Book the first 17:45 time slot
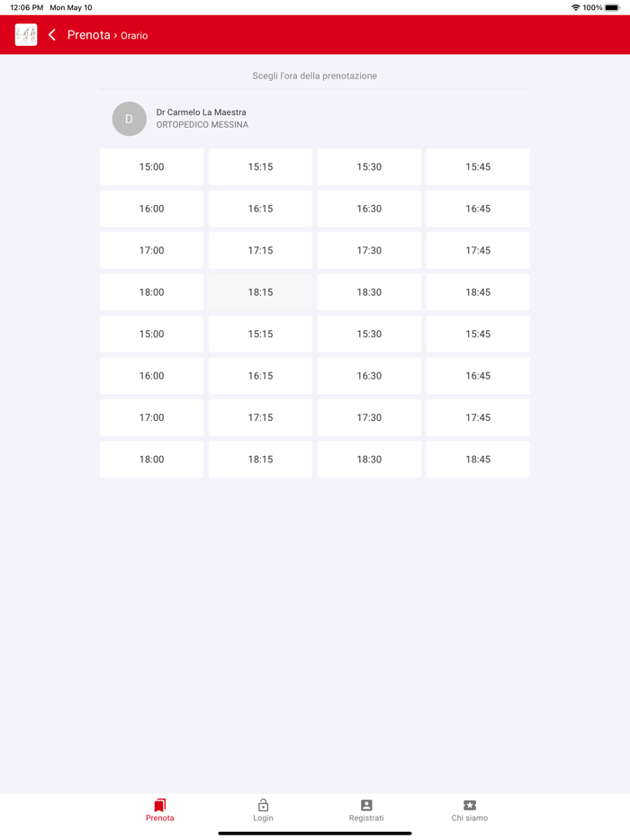 478,251
